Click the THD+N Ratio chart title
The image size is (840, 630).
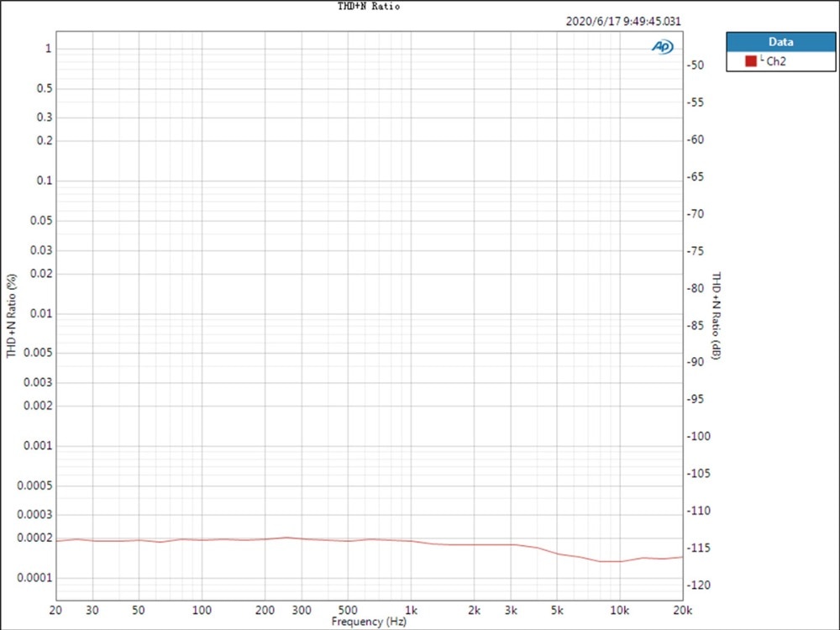pyautogui.click(x=368, y=6)
